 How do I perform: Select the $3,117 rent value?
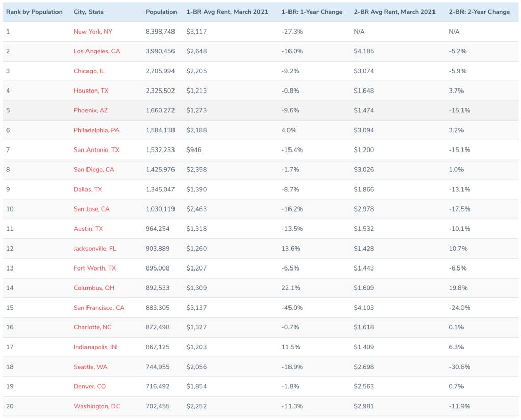(196, 32)
